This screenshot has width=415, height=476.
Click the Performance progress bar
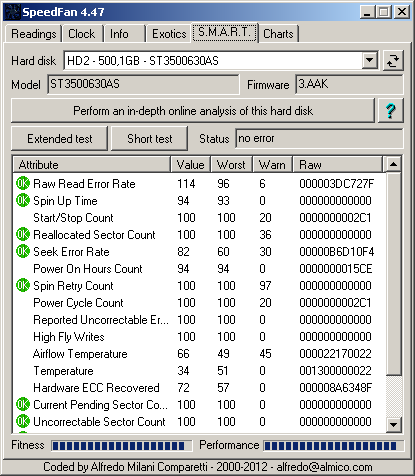tap(334, 446)
